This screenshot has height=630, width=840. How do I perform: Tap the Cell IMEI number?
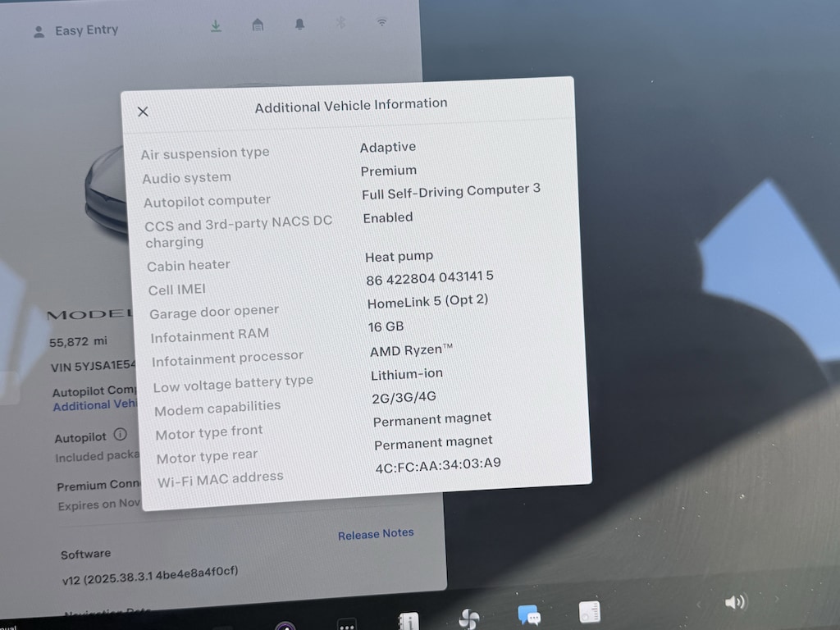coord(429,279)
